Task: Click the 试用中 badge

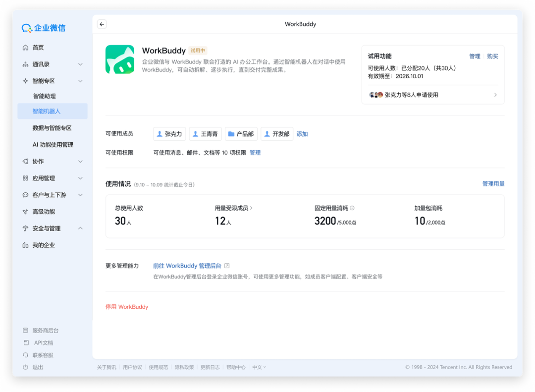Action: tap(198, 51)
